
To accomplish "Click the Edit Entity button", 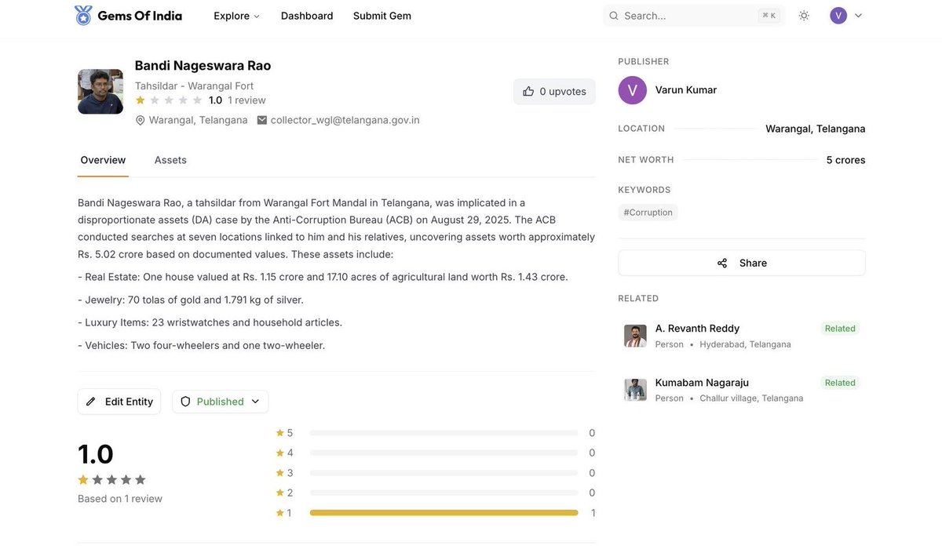I will click(x=119, y=402).
